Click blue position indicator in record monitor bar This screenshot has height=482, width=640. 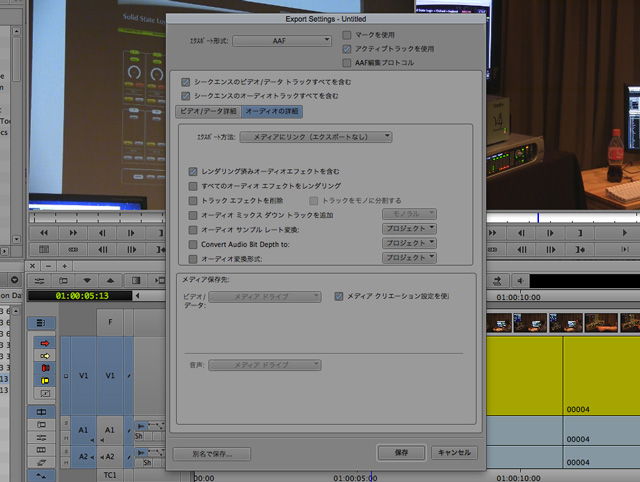538,218
